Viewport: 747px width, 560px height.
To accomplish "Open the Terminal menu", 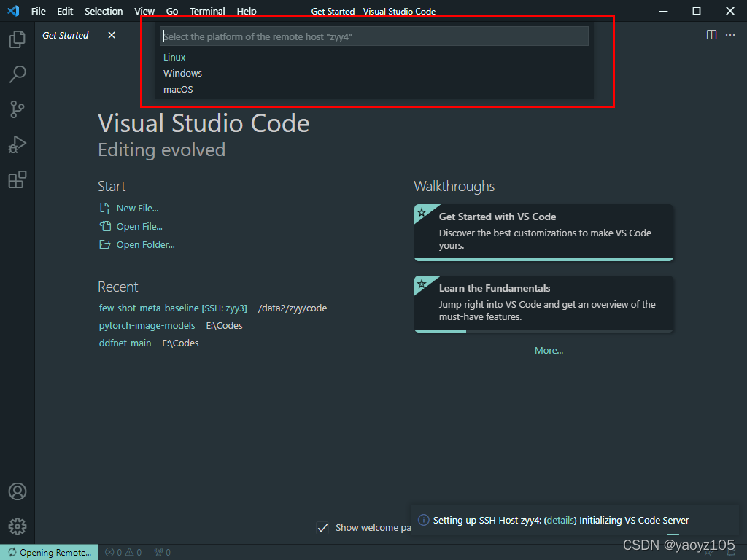I will [x=207, y=11].
